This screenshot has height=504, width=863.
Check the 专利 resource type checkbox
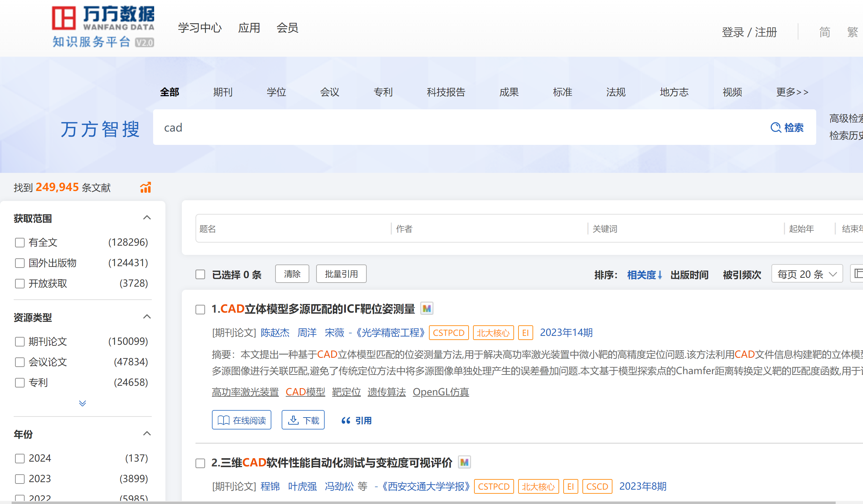(20, 382)
